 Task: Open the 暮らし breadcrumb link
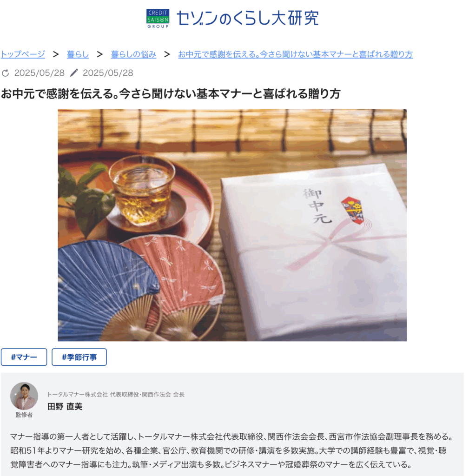(78, 54)
